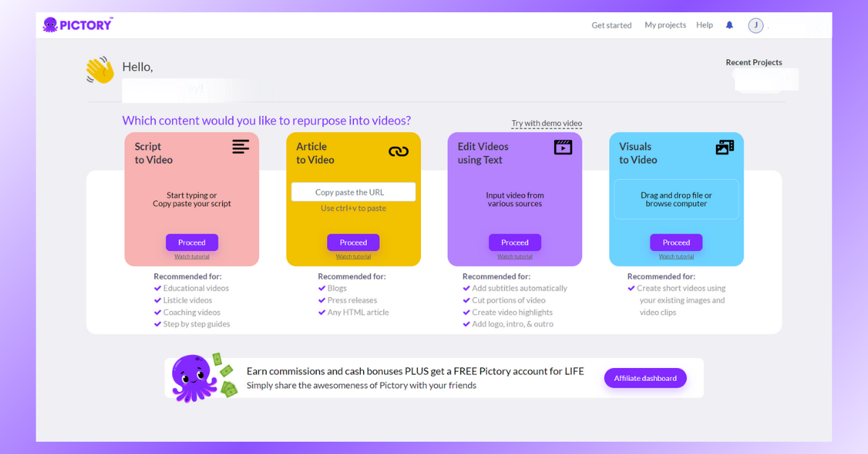Proceed with Article to Video
This screenshot has width=868, height=454.
coord(353,243)
